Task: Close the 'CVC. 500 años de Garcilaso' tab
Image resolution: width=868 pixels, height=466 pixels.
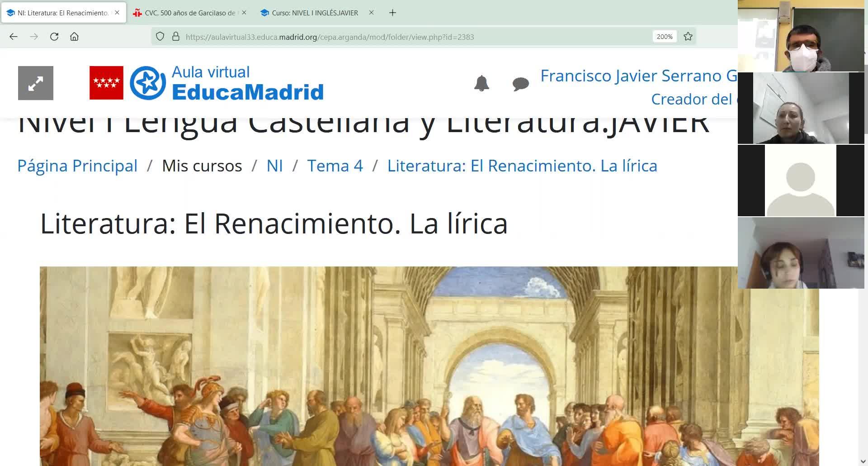Action: coord(244,13)
